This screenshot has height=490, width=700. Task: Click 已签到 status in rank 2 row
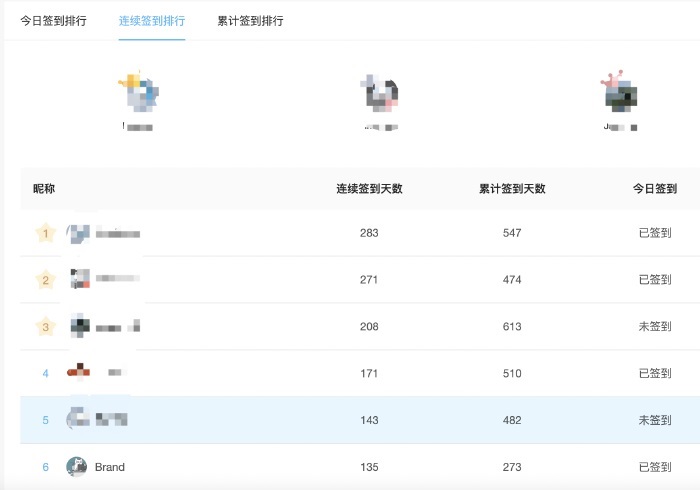click(x=655, y=280)
